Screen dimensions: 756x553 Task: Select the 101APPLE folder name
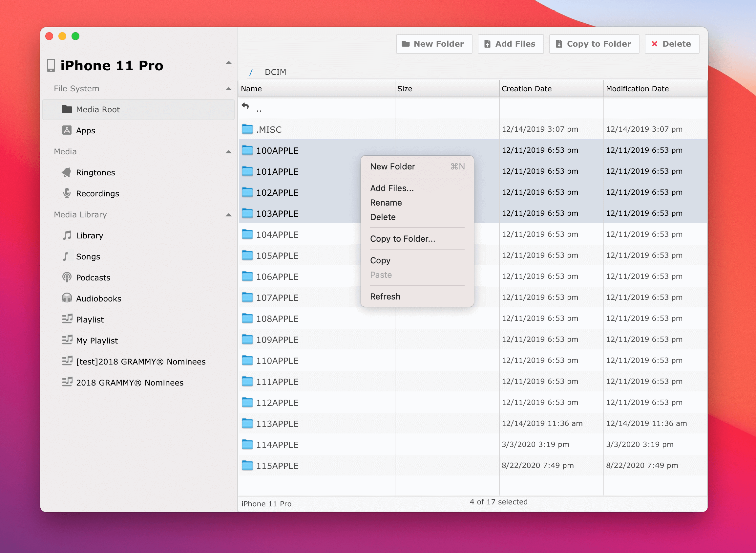277,172
